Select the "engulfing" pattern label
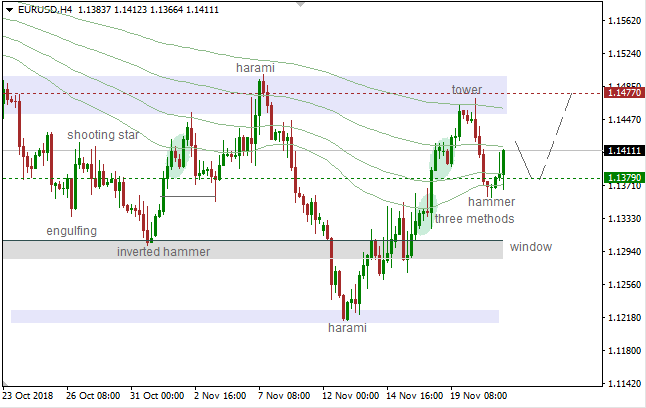 pyautogui.click(x=71, y=231)
